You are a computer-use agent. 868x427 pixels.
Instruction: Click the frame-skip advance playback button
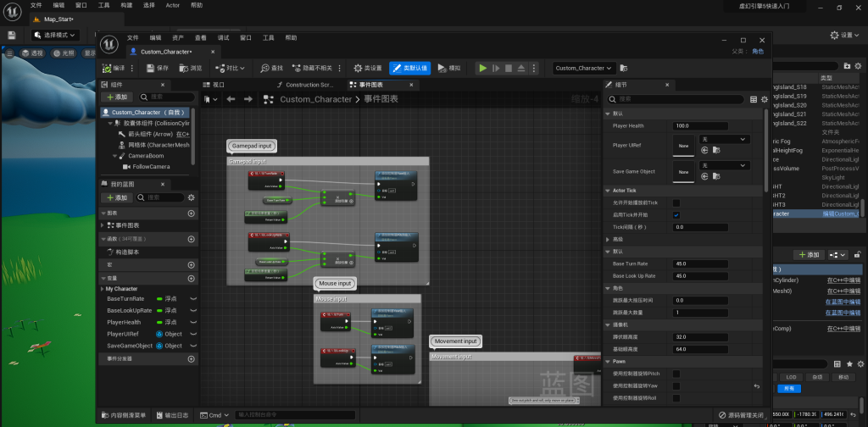pyautogui.click(x=496, y=68)
